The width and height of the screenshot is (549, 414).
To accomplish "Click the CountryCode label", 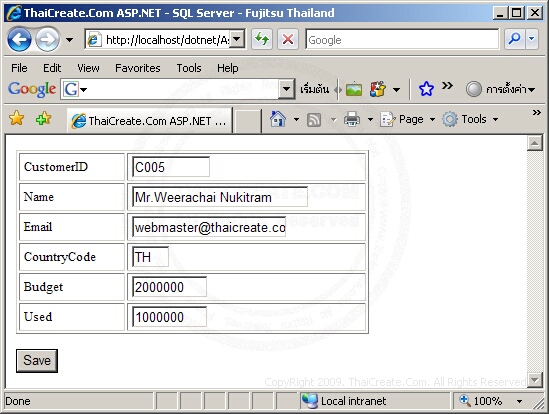I will click(x=60, y=257).
